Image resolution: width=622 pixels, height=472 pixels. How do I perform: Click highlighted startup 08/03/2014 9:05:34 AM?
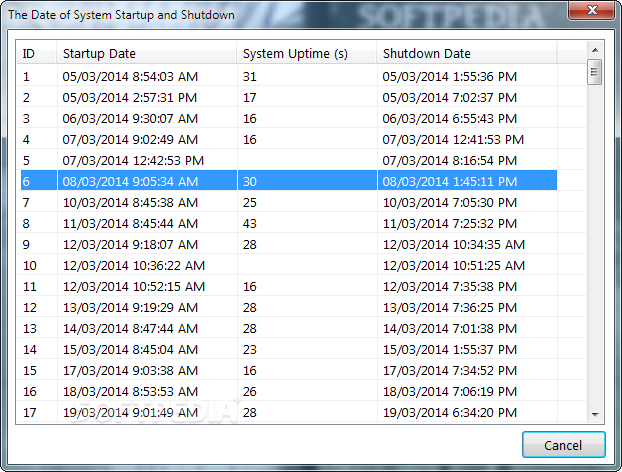tap(130, 182)
